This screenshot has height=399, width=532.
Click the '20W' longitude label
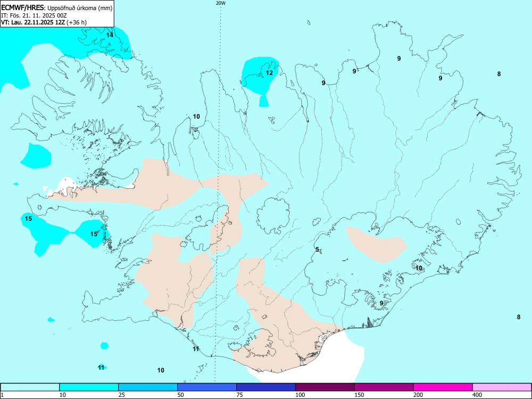click(221, 3)
